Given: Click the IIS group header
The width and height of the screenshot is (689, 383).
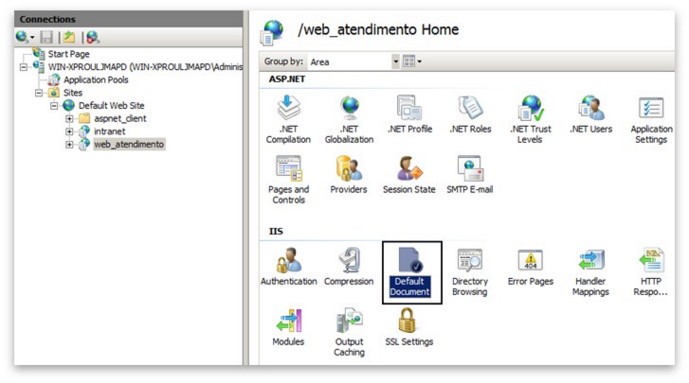Looking at the screenshot, I should (276, 231).
